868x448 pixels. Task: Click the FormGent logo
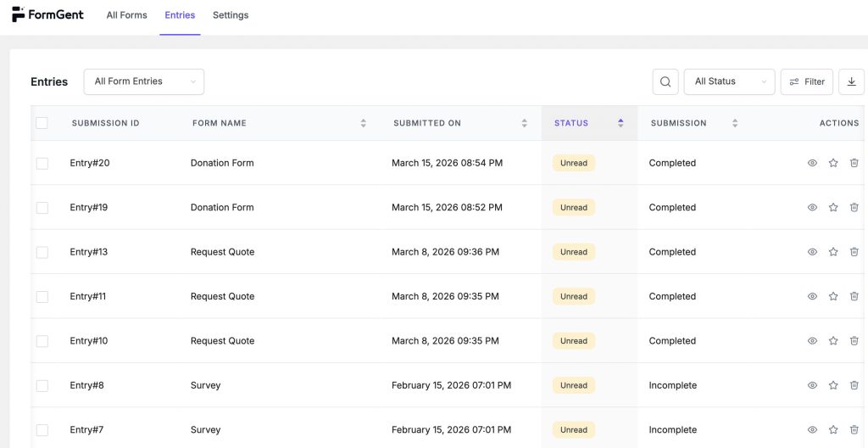pos(47,15)
